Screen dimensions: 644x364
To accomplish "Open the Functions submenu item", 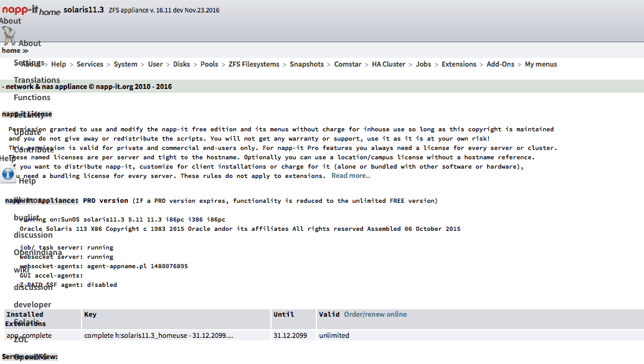I will click(32, 97).
